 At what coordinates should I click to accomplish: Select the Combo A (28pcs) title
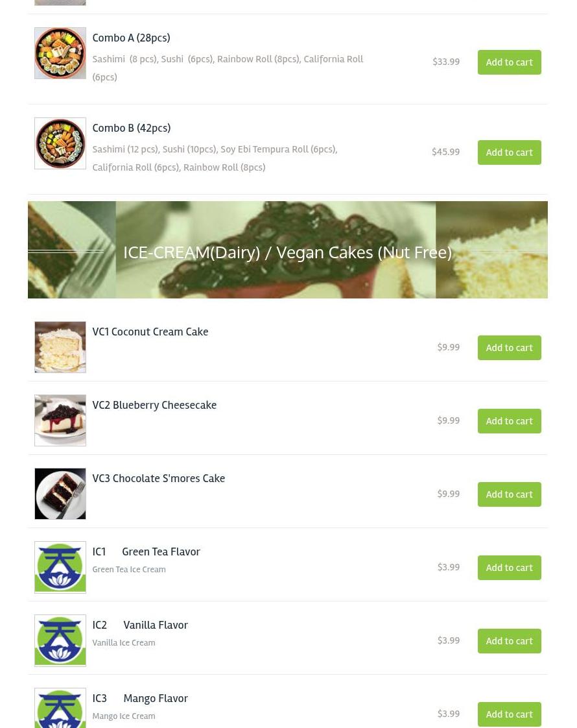(x=131, y=38)
